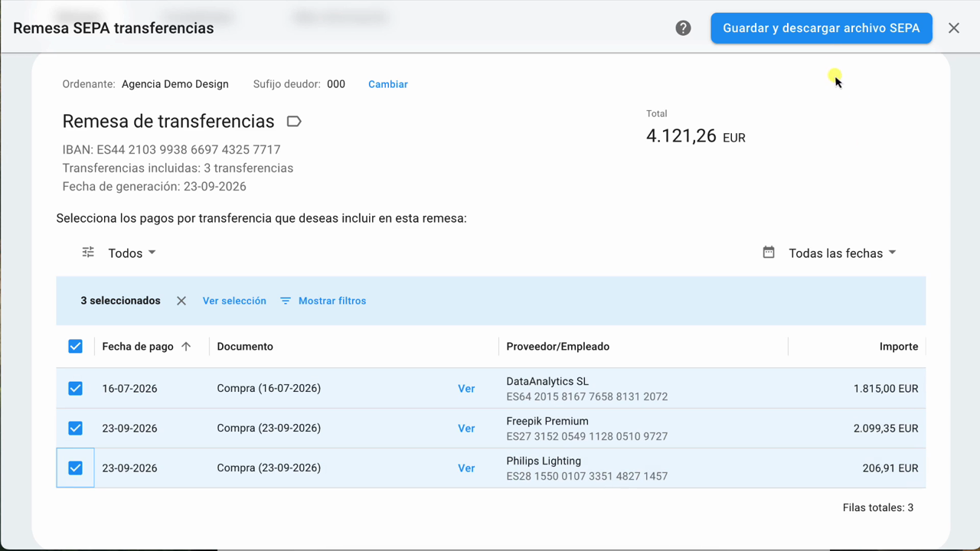Click the Proveedor/Empleado column header
The width and height of the screenshot is (980, 551).
pos(558,347)
